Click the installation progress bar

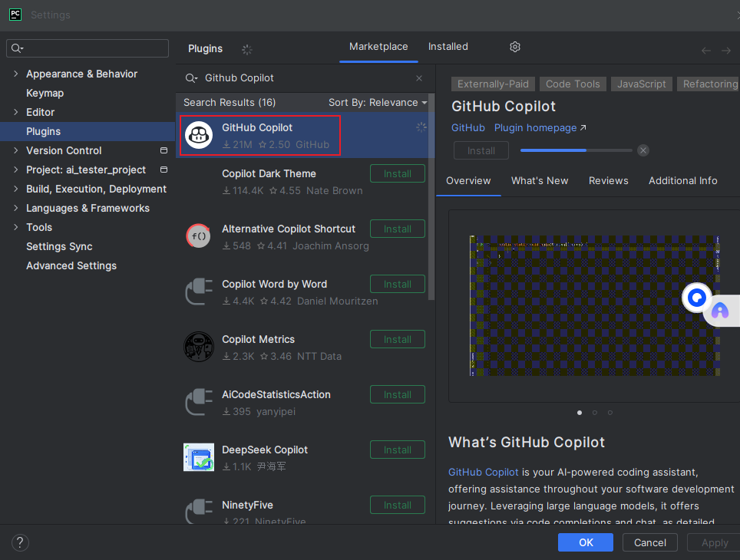(576, 150)
